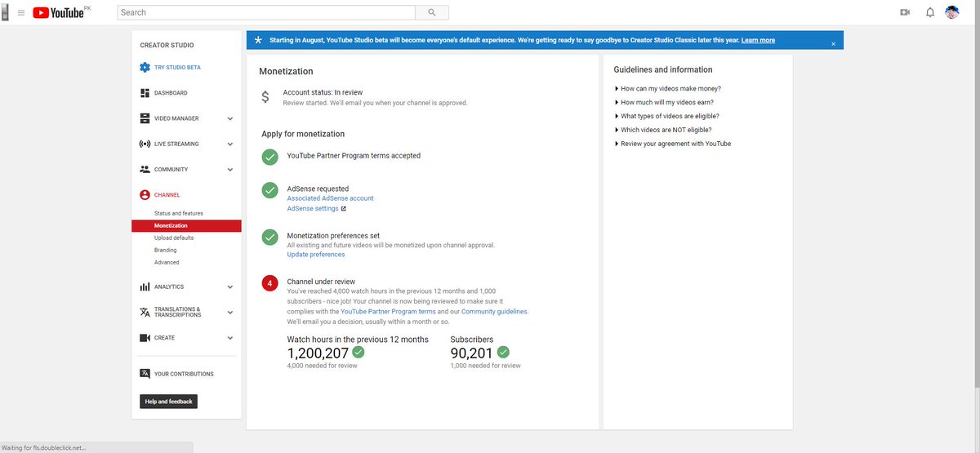Click the Channel person icon
The height and width of the screenshot is (453, 980).
tap(145, 195)
